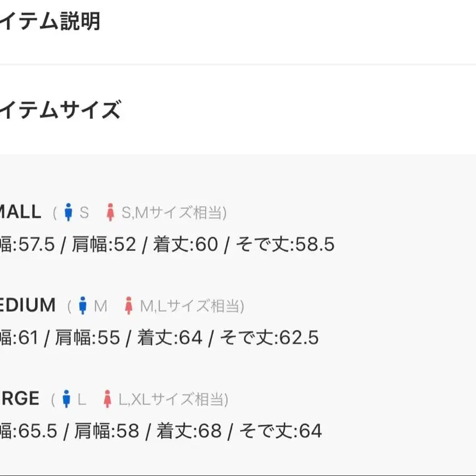Click MEDIUM measurements line with 肩幅:55

(160, 338)
